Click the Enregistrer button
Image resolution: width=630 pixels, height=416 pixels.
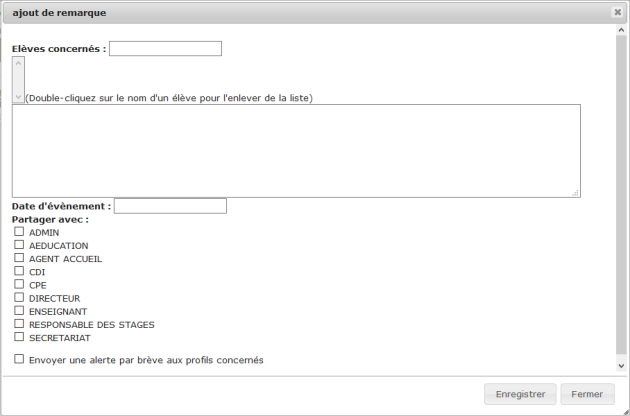(519, 394)
